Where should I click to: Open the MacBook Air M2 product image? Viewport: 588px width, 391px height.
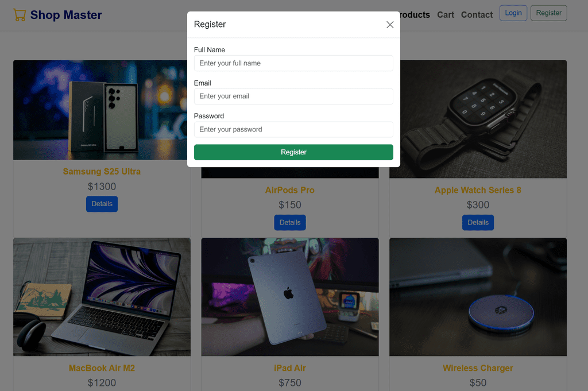tap(102, 297)
